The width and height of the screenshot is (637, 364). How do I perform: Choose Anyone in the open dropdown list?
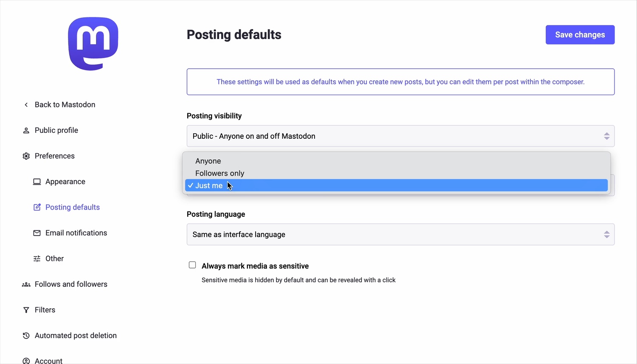point(208,161)
